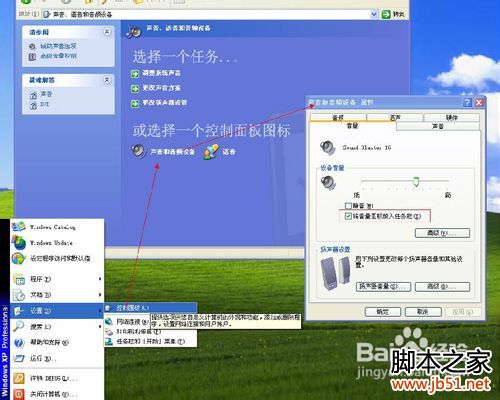Click 高级 button under device volume
Image resolution: width=500 pixels, height=400 pixels.
coord(442,233)
